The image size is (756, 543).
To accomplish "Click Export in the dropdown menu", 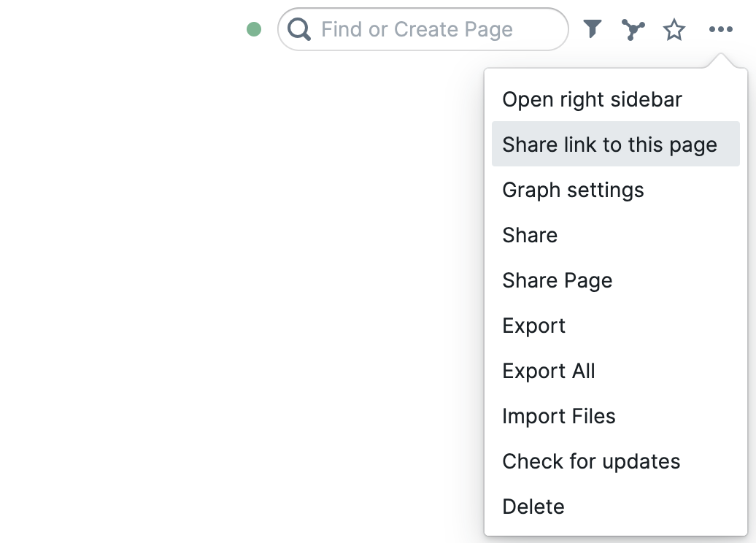I will coord(533,326).
